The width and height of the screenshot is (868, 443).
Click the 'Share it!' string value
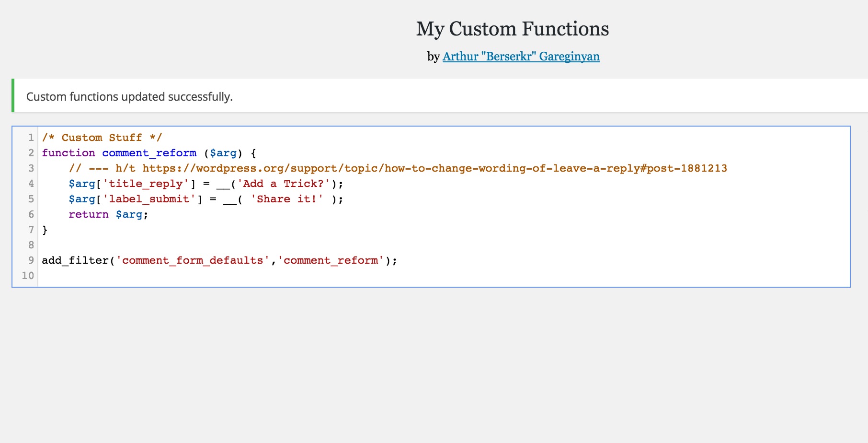pyautogui.click(x=286, y=199)
